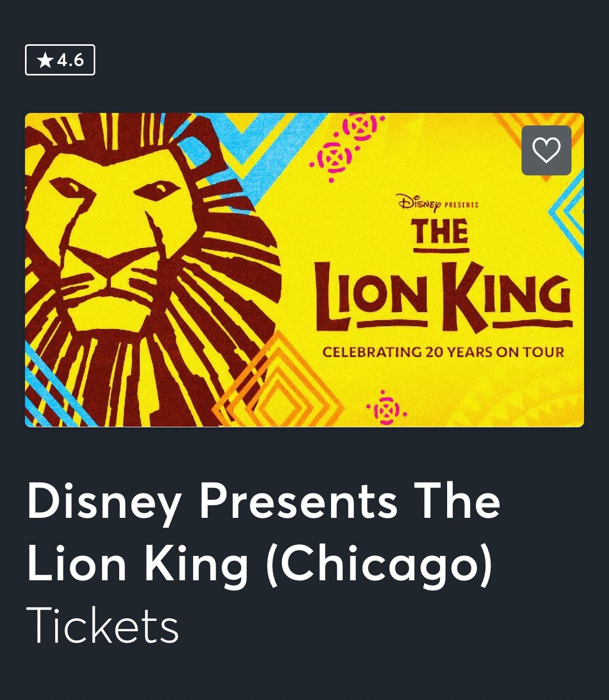The width and height of the screenshot is (609, 700).
Task: Click "Celebrating 20 Years On Tour" caption
Action: click(443, 352)
